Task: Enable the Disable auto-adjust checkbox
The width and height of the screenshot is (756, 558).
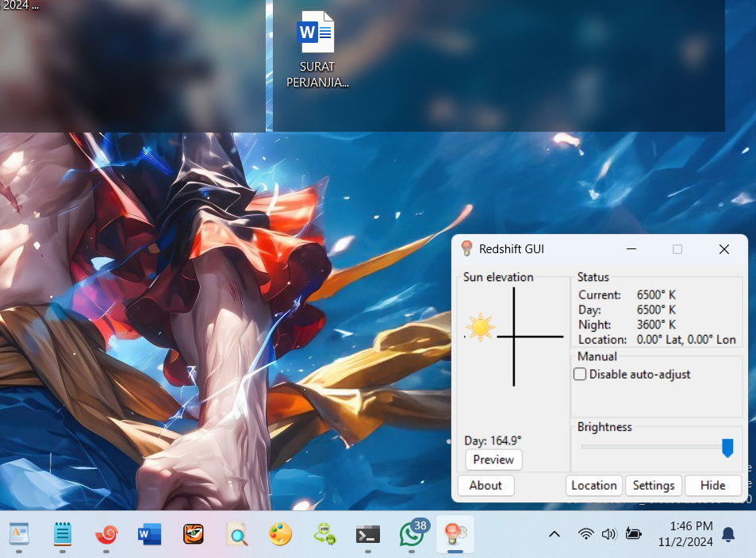Action: 580,374
